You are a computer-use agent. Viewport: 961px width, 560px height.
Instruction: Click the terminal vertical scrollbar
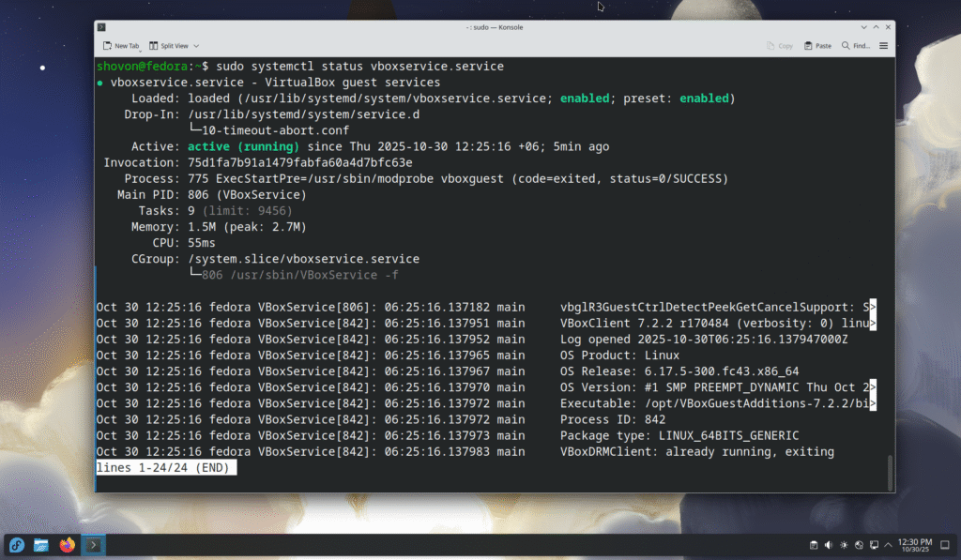click(x=890, y=467)
